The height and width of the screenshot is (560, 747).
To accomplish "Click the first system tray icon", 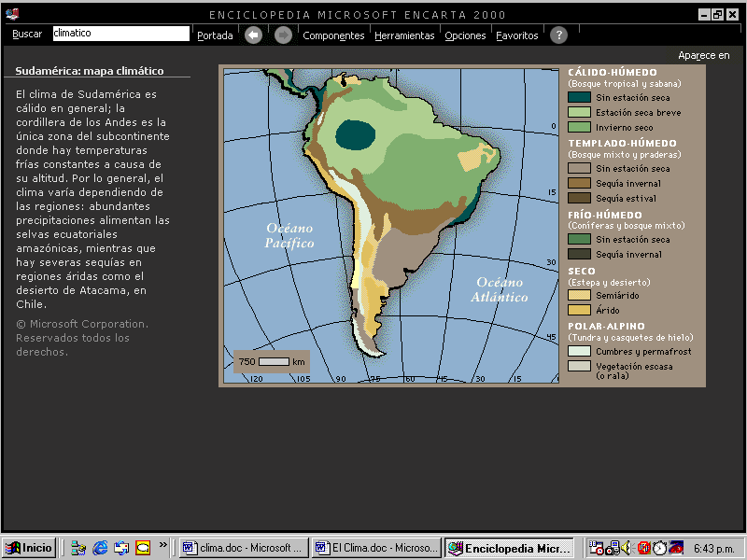I will [x=596, y=548].
